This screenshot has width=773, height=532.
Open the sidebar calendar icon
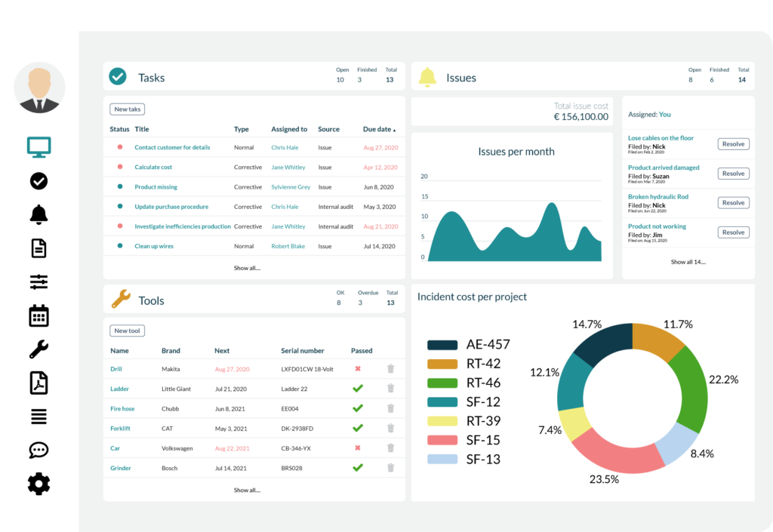[x=39, y=315]
